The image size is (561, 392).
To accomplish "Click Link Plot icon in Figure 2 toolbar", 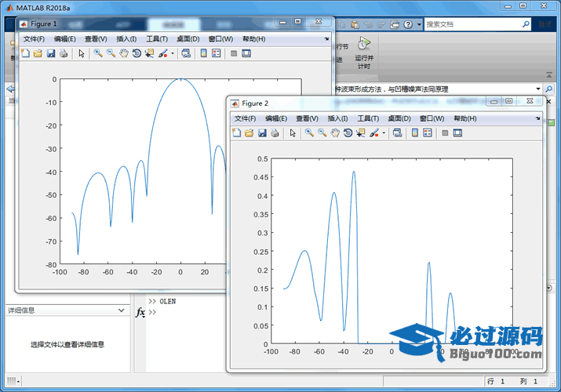I will [x=397, y=133].
